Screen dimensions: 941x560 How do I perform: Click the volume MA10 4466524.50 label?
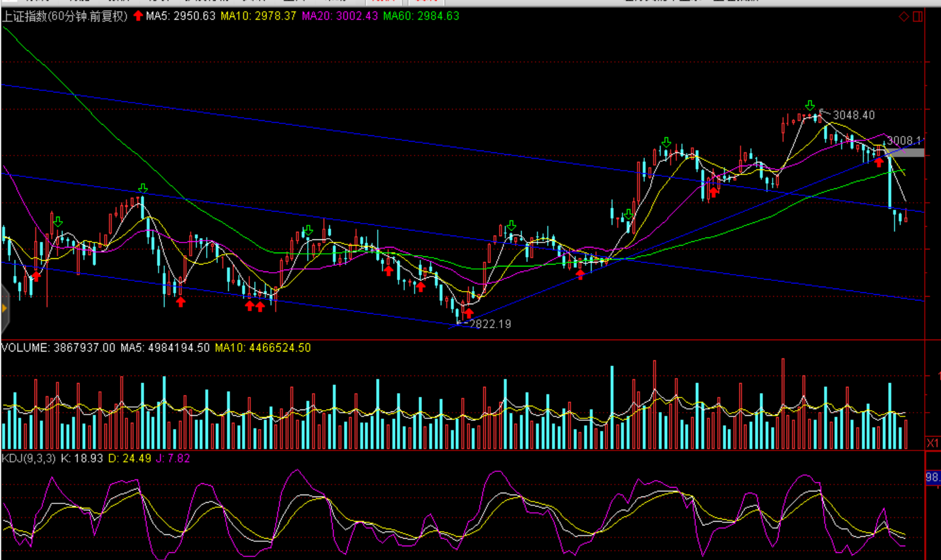click(x=263, y=348)
